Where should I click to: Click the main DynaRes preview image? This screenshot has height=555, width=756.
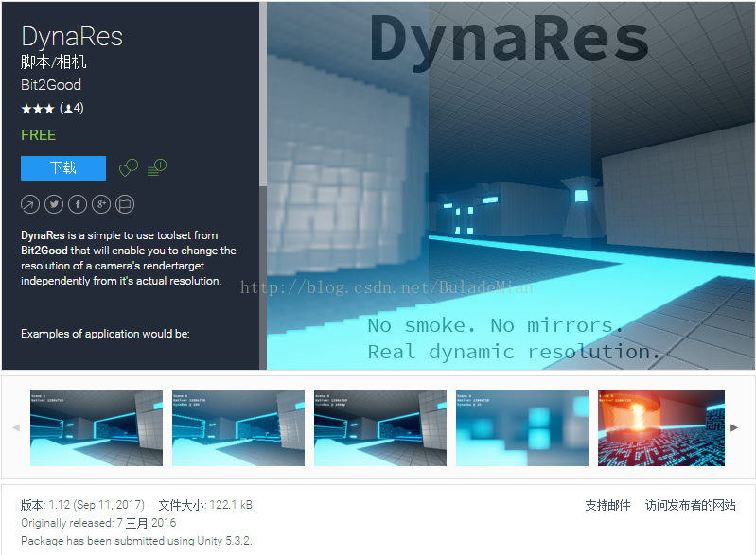pyautogui.click(x=511, y=186)
